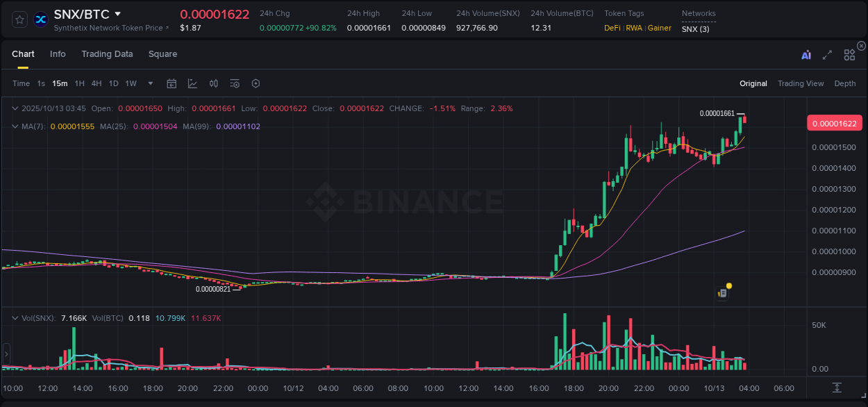Viewport: 868px width, 407px height.
Task: Expand the extra timeframe options arrow
Action: [x=149, y=83]
